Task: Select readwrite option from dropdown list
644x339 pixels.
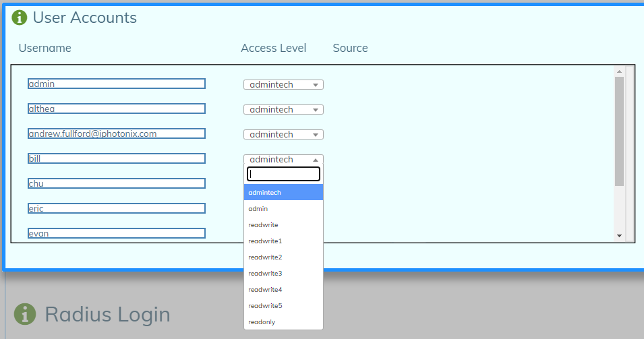Action: (283, 225)
